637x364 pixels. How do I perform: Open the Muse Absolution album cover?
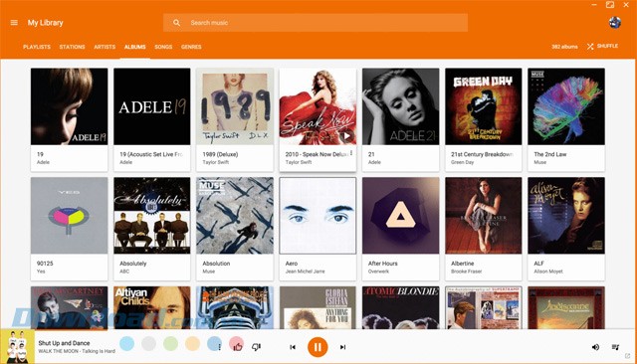tap(235, 216)
